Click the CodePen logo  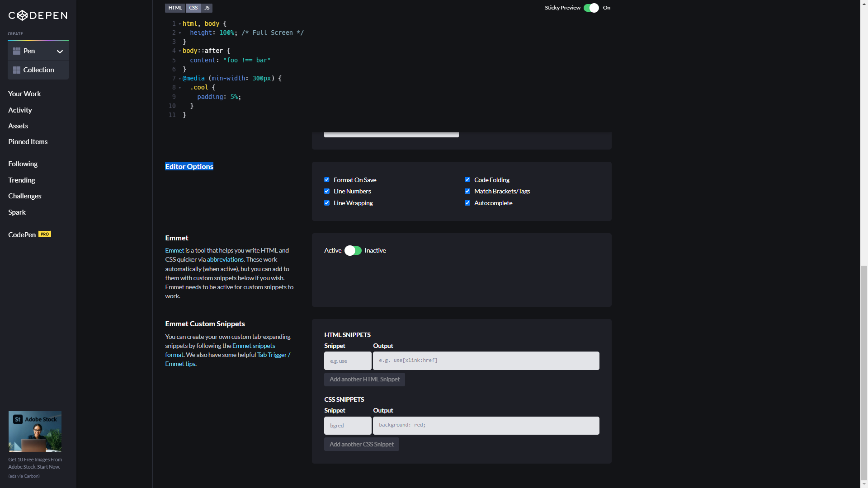click(38, 15)
